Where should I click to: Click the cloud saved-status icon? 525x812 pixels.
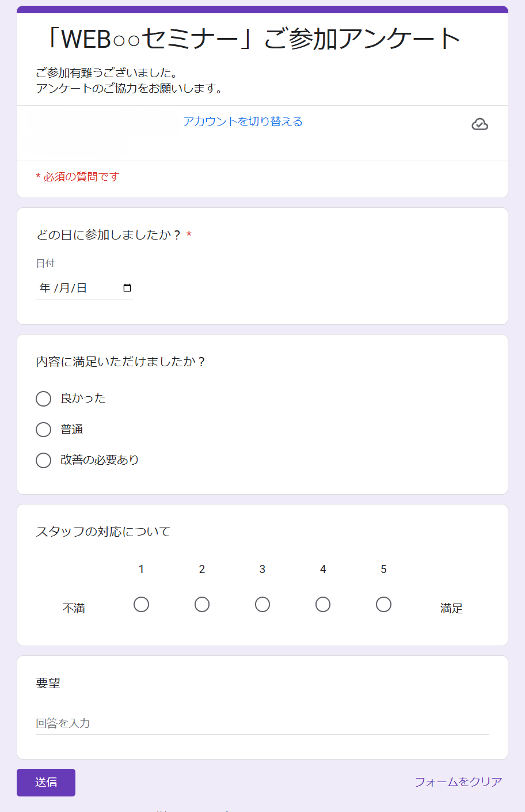(480, 124)
